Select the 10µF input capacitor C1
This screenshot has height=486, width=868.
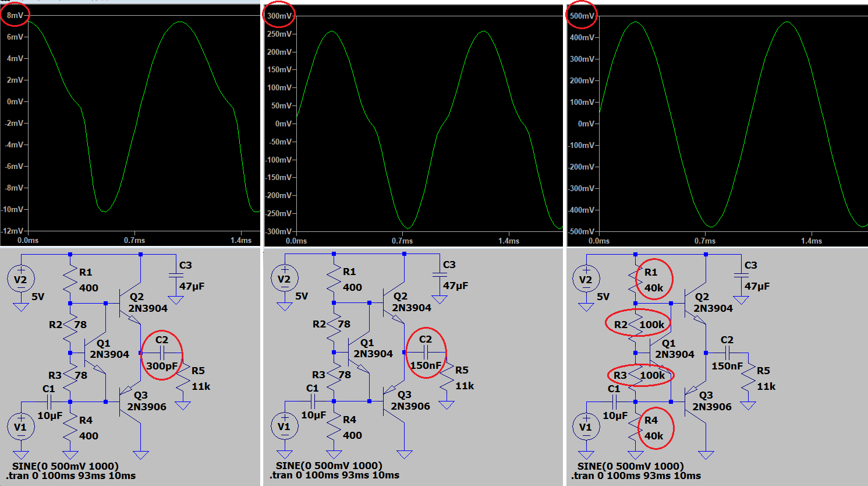pyautogui.click(x=49, y=401)
